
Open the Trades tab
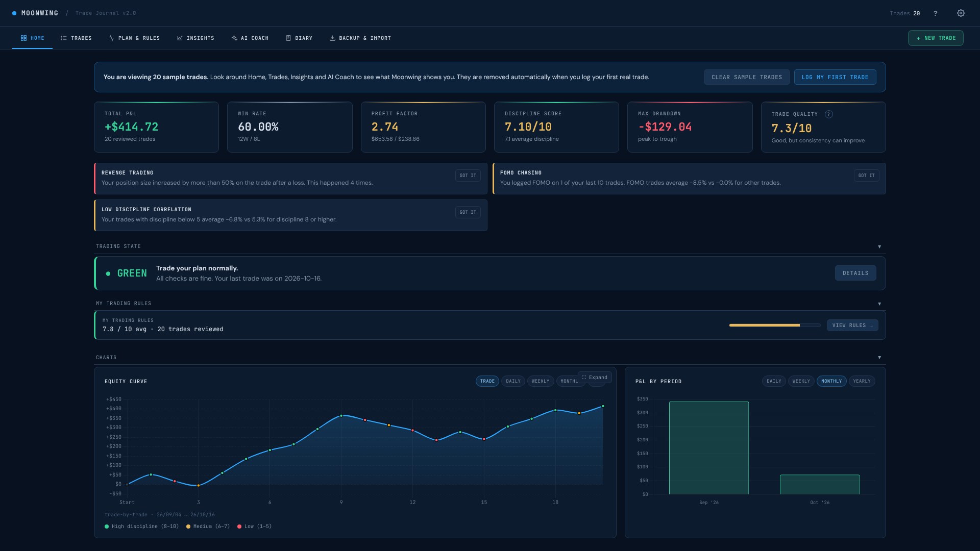pyautogui.click(x=76, y=38)
